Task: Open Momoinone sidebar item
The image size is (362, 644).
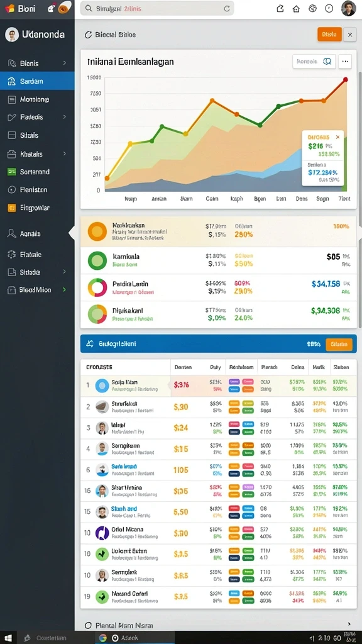Action: [x=37, y=99]
